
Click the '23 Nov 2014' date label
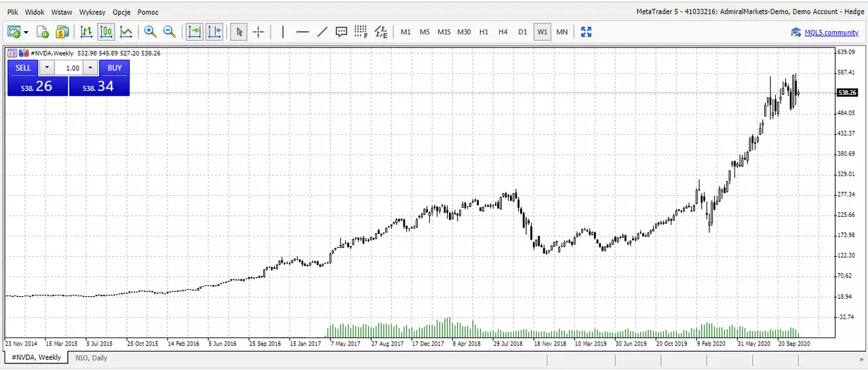(22, 344)
